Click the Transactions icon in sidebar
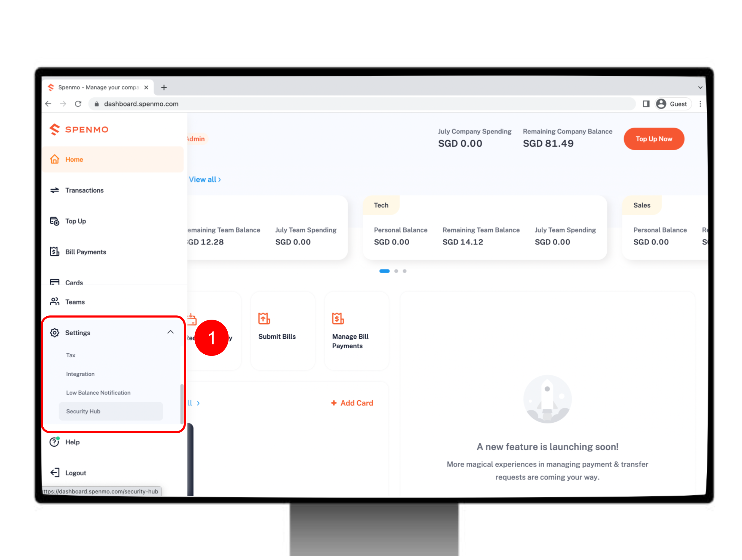Image resolution: width=742 pixels, height=560 pixels. 54,190
